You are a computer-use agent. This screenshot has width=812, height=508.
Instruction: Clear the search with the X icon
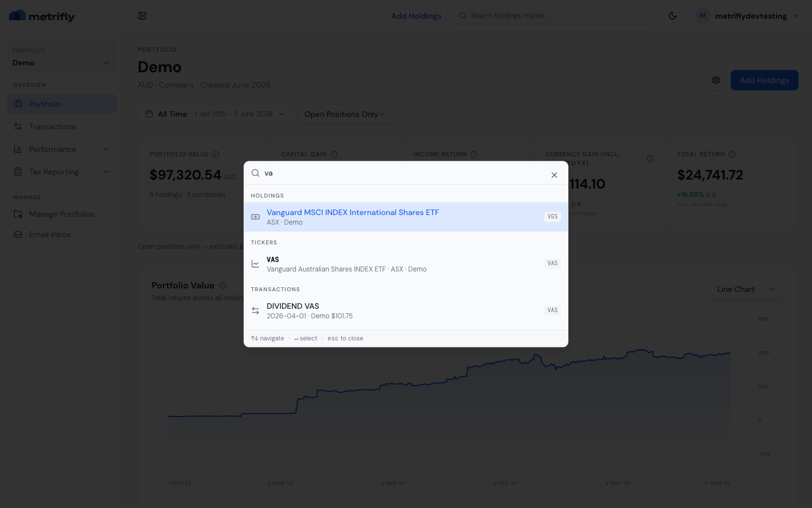click(x=554, y=175)
